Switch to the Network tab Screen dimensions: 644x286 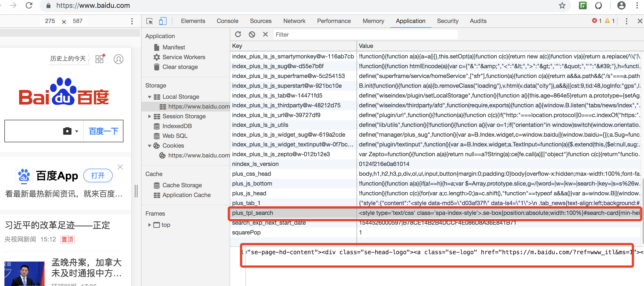coord(294,21)
